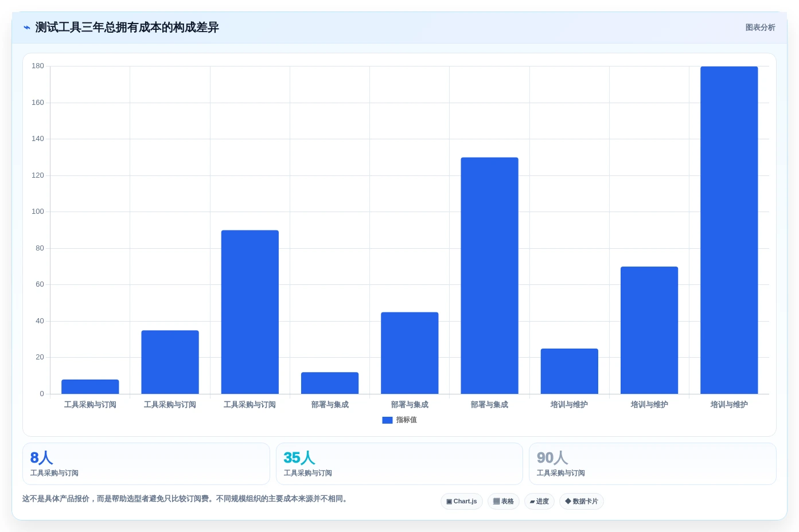Click the "0" y-axis tick label

click(x=42, y=394)
